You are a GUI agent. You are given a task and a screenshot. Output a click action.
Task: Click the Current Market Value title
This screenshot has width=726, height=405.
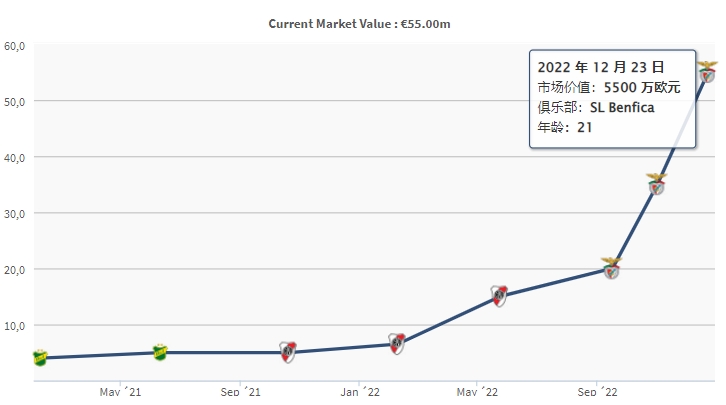point(359,24)
